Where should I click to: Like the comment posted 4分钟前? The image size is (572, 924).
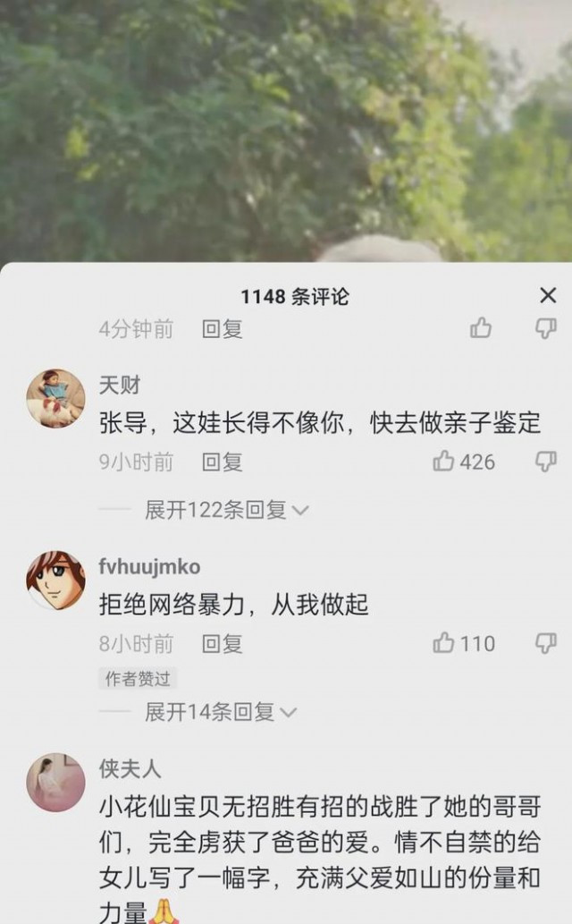click(x=481, y=327)
